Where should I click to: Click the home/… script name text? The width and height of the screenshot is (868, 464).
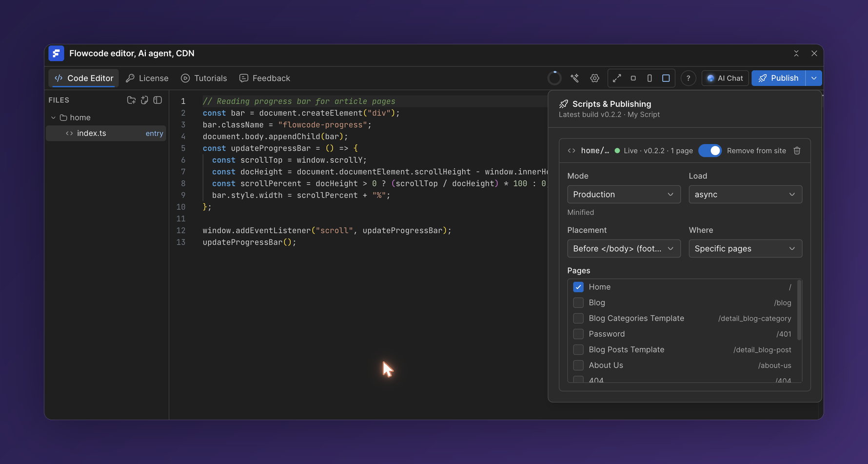click(595, 151)
